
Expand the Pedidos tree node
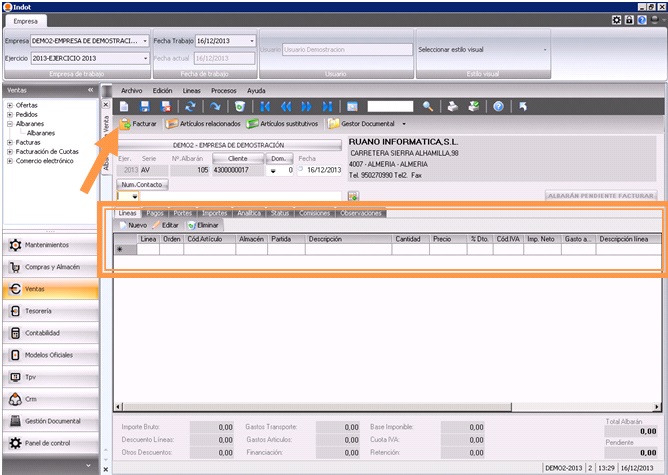pyautogui.click(x=10, y=114)
